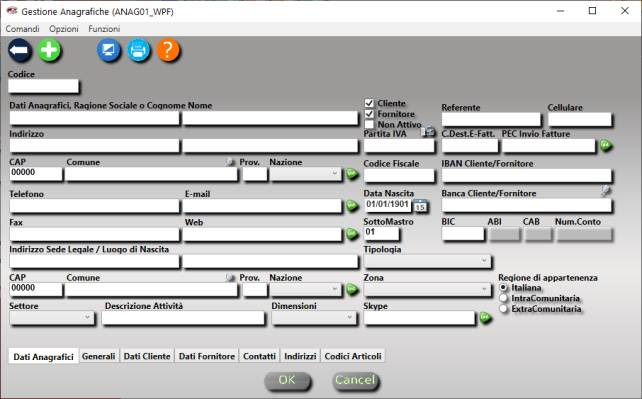Click into the Codice input field
642x399 pixels.
point(43,86)
